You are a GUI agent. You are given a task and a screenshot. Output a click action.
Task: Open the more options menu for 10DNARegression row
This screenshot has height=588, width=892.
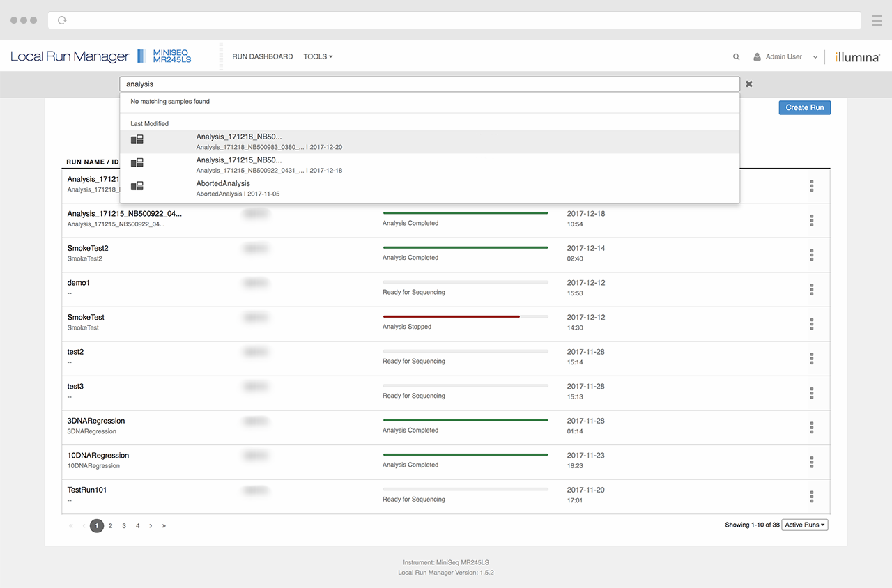click(x=812, y=462)
